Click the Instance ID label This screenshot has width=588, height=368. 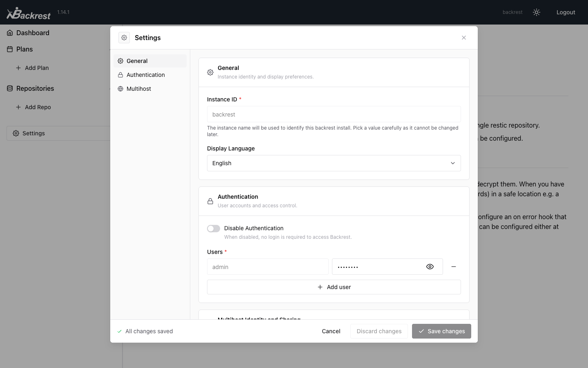click(x=222, y=99)
